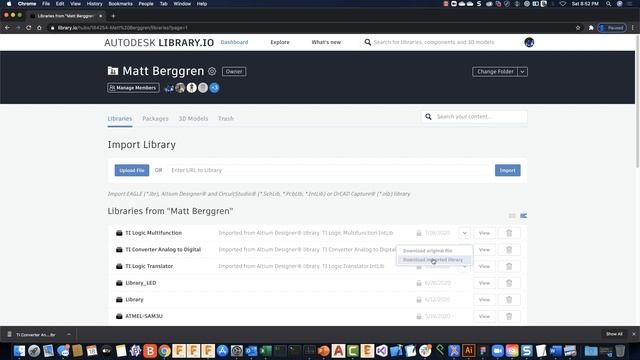Delete the ATMEL-SAM3U library
This screenshot has width=640, height=360.
tap(509, 316)
